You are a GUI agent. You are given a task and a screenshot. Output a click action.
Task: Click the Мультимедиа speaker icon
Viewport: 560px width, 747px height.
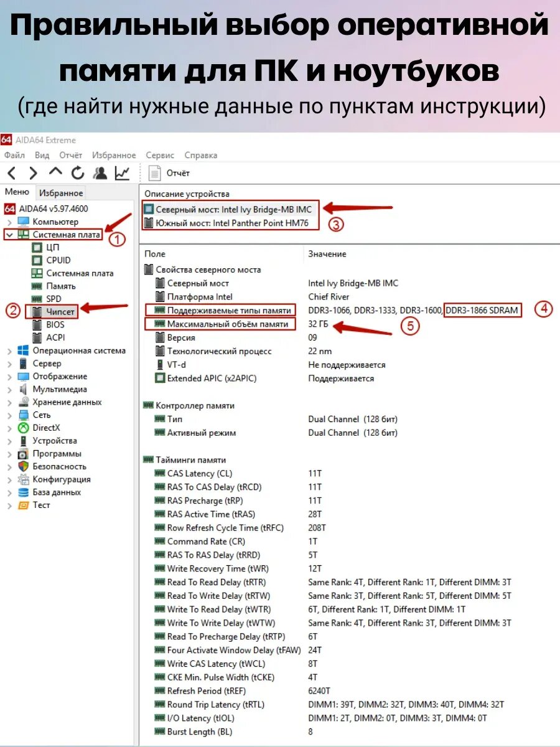pos(23,389)
